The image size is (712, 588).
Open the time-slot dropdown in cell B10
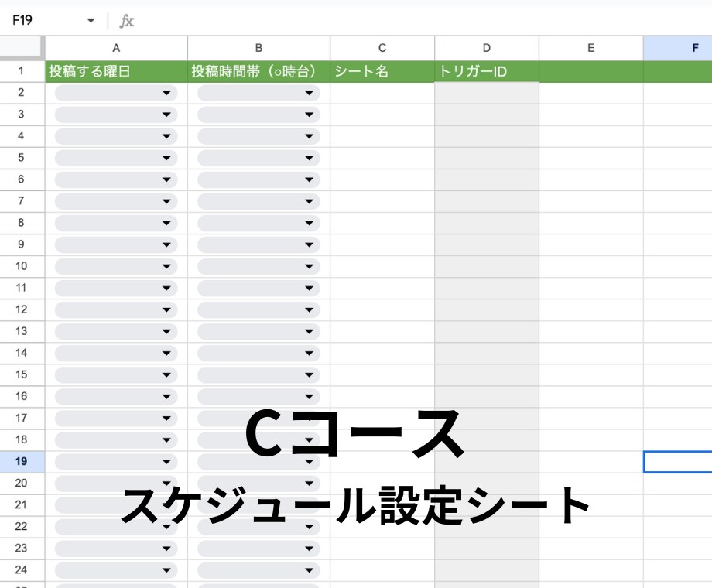[x=310, y=266]
